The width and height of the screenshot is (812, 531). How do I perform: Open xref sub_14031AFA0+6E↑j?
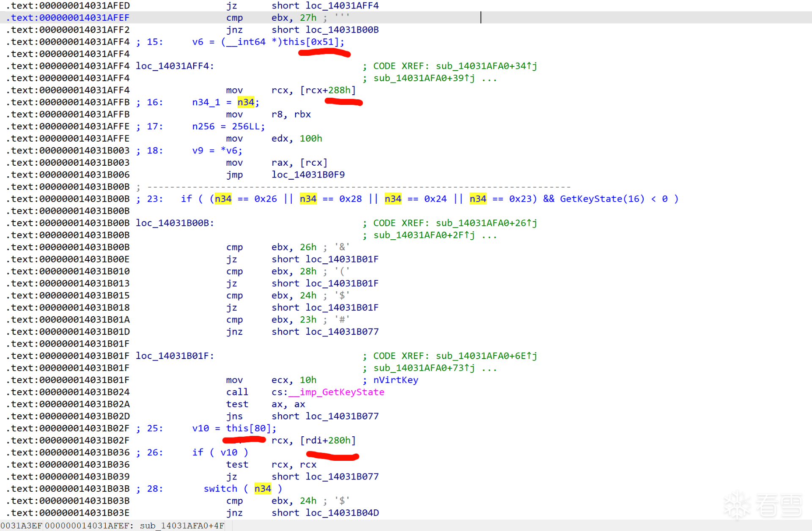coord(486,356)
